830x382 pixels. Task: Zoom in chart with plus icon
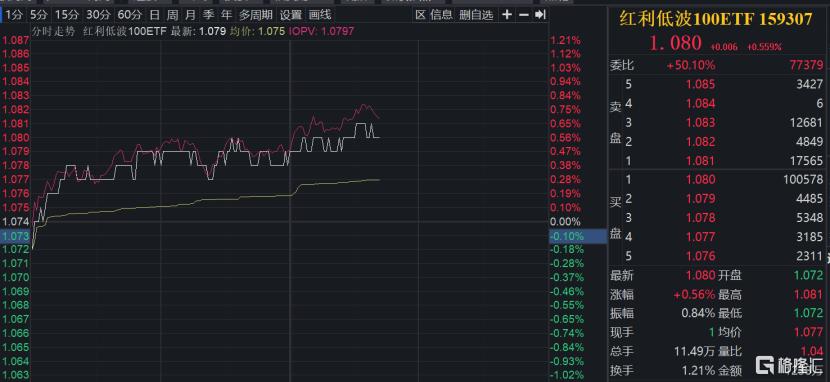coord(507,15)
